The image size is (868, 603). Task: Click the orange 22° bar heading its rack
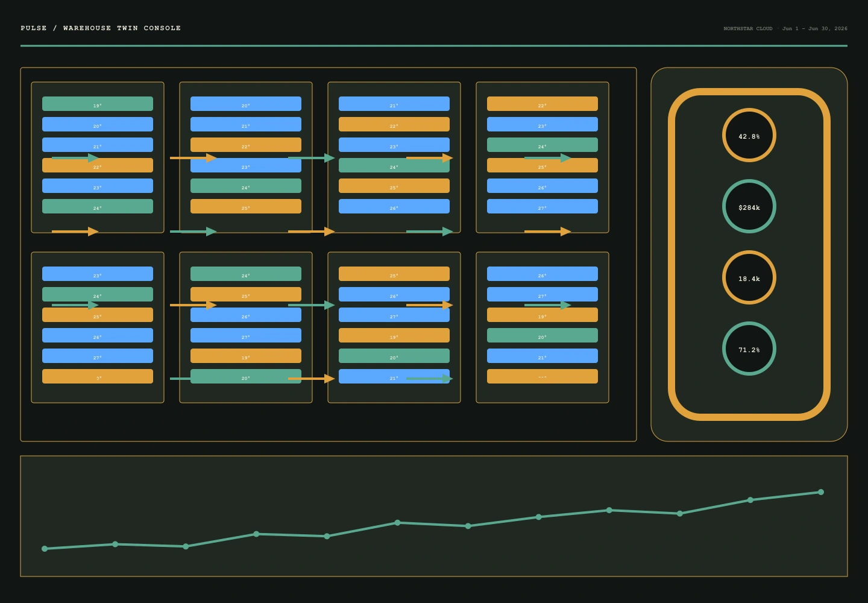click(x=542, y=104)
